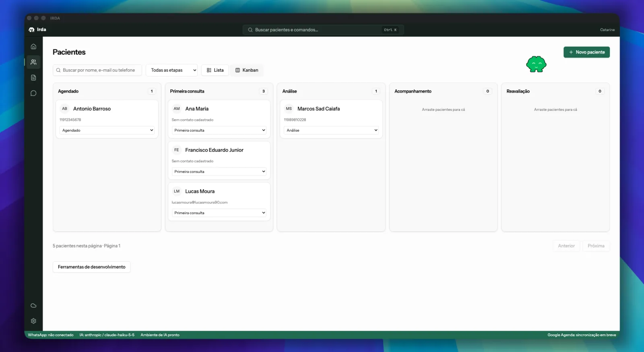Click the lucasmoura@lucasmoura90.com email text

(x=200, y=203)
